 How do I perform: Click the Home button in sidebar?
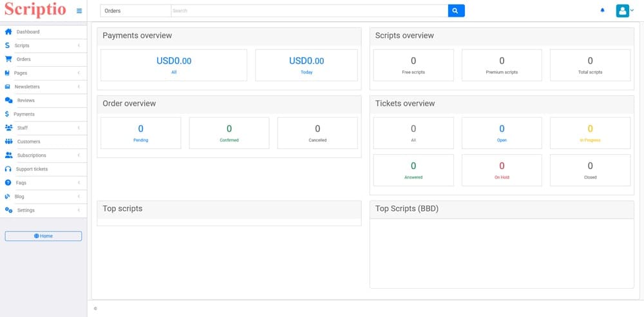43,236
